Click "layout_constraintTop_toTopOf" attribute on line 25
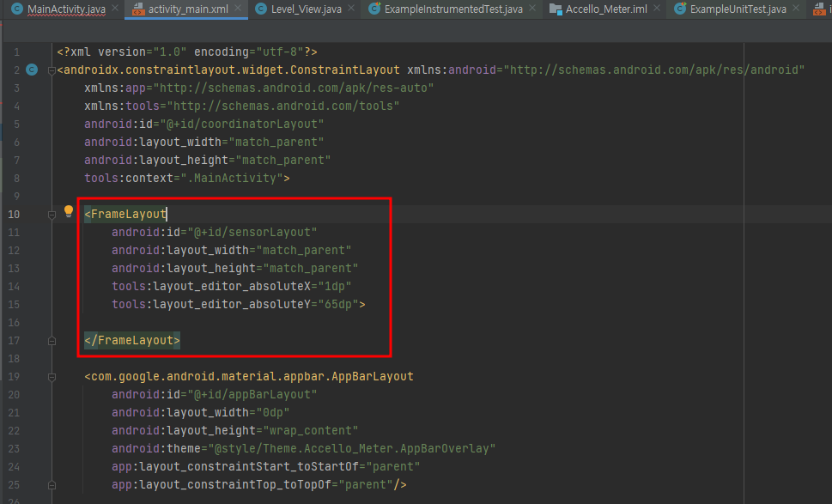Viewport: 832px width, 504px height. coord(235,484)
